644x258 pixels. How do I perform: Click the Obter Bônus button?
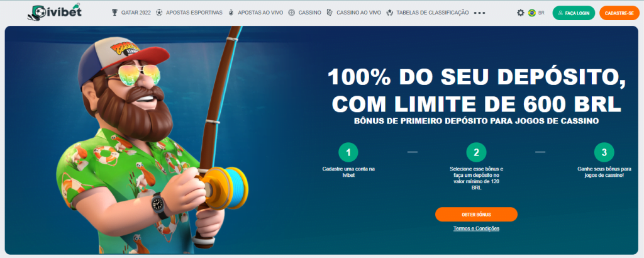(x=477, y=215)
